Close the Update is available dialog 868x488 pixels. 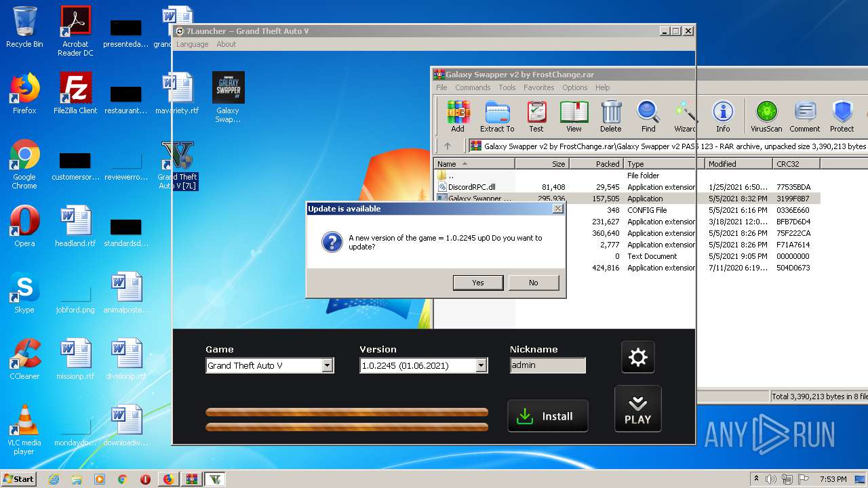pos(558,209)
